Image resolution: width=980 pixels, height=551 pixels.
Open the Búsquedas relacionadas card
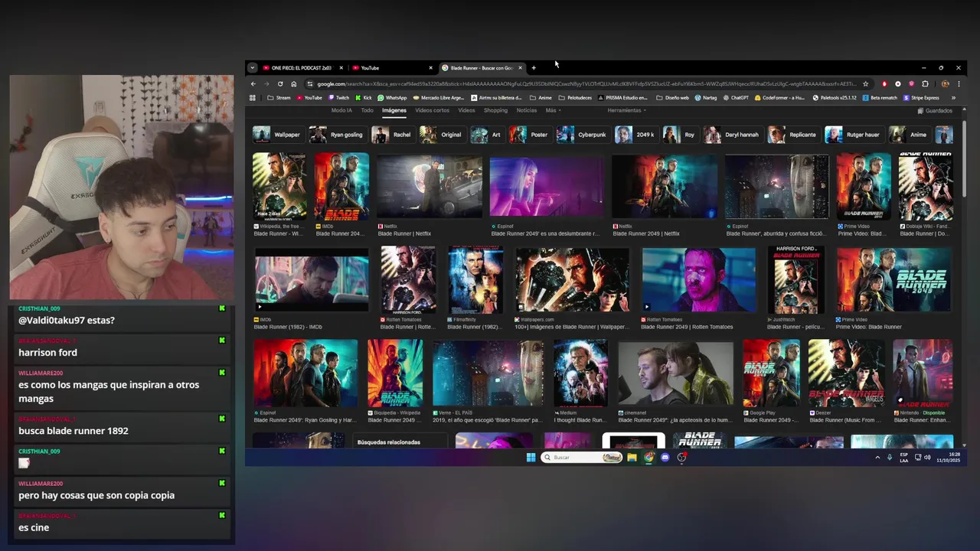[x=401, y=442]
